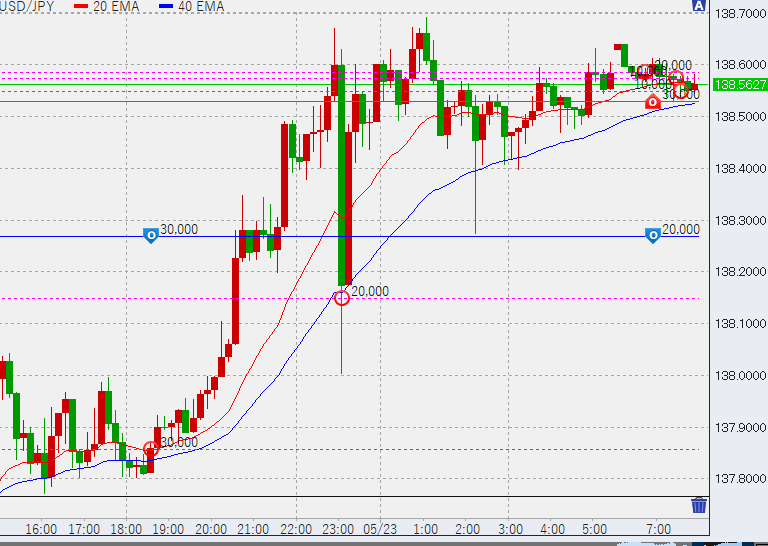Click the red circle 30.000 marker near 19:00
The width and height of the screenshot is (768, 546).
151,449
